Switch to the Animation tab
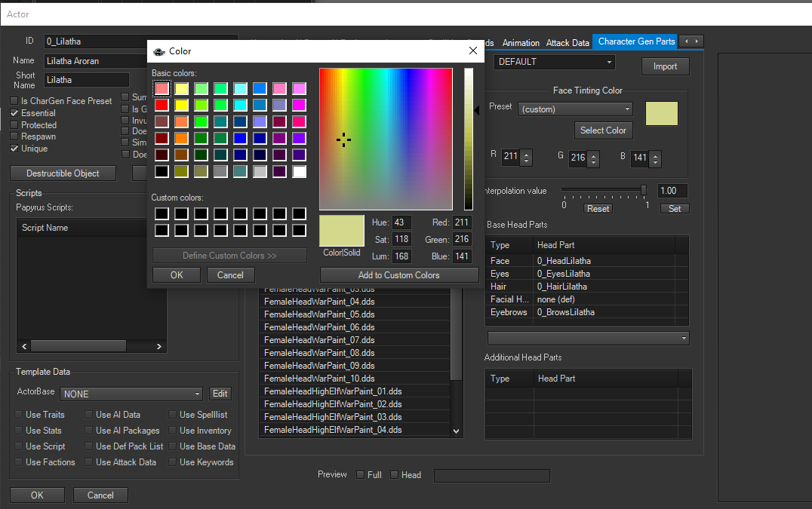Screen dimensions: 812x509 (x=521, y=43)
